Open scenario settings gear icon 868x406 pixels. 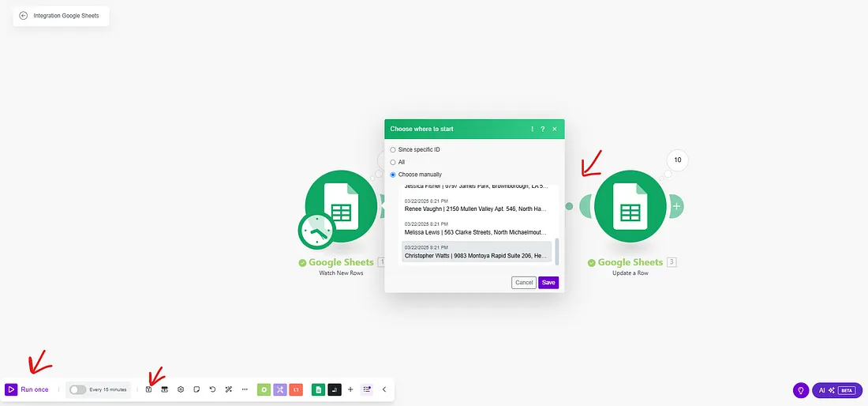181,389
